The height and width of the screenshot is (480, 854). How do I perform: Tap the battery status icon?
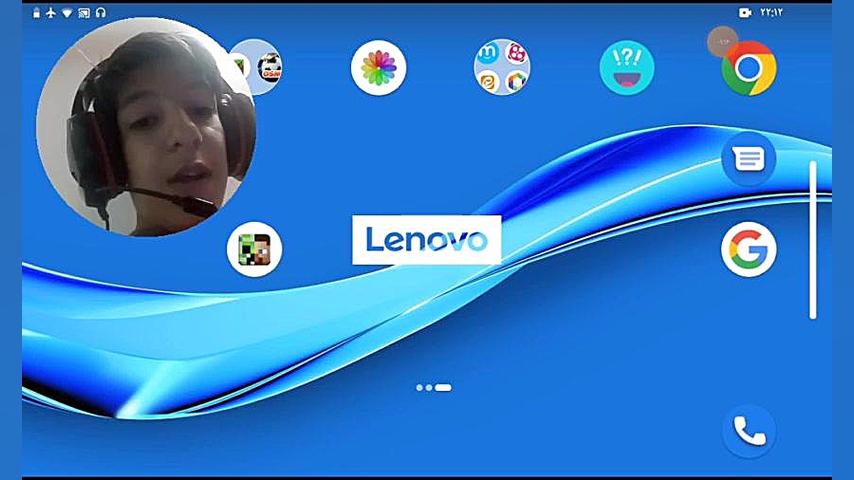[x=36, y=13]
